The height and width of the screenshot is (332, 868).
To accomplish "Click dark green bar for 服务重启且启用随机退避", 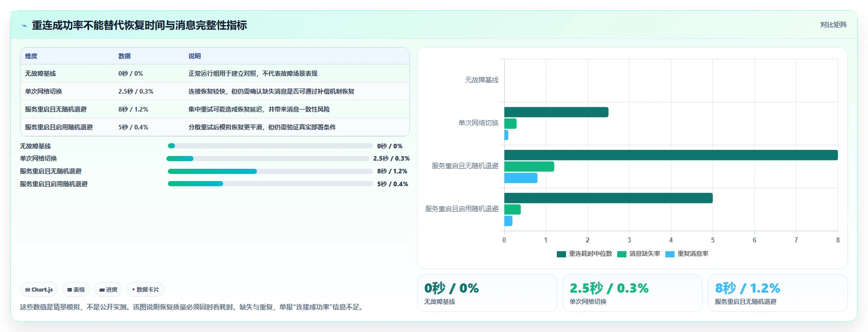I will click(x=609, y=198).
